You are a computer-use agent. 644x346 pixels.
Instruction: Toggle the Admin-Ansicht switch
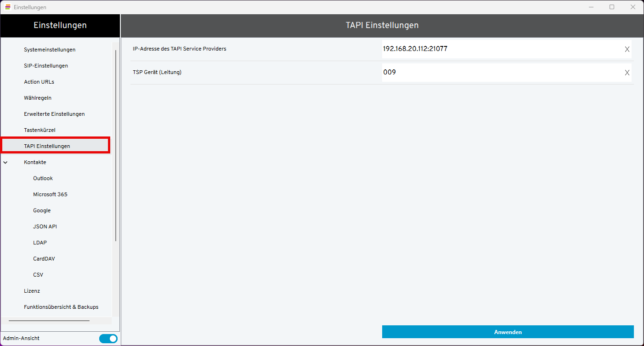(108, 339)
